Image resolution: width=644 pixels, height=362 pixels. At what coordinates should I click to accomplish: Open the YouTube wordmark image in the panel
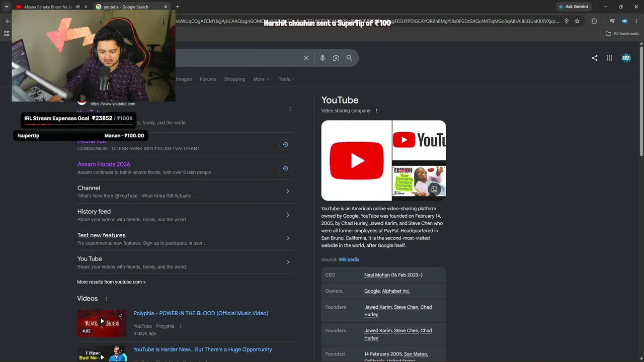coord(419,140)
